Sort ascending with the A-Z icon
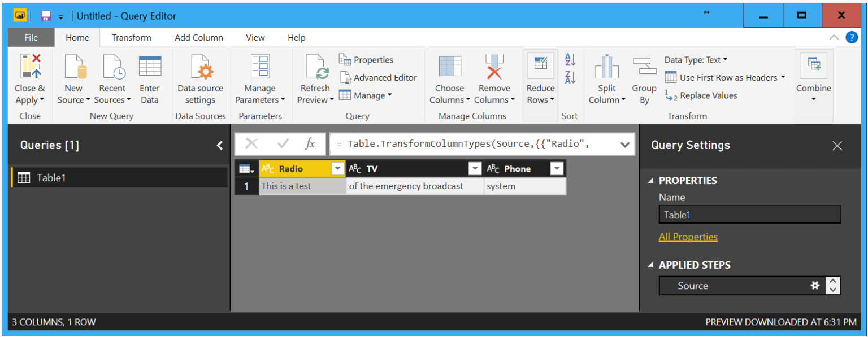868x337 pixels. coord(570,60)
